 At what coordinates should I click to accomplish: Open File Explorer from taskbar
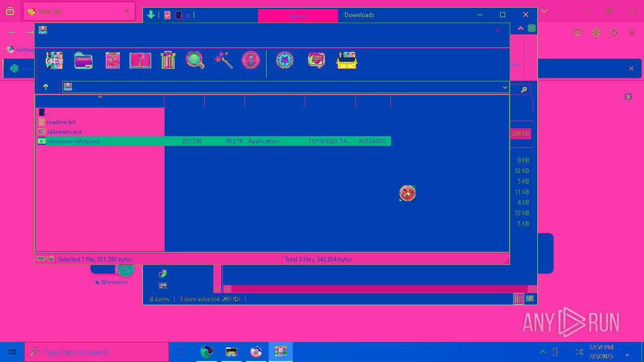click(231, 352)
